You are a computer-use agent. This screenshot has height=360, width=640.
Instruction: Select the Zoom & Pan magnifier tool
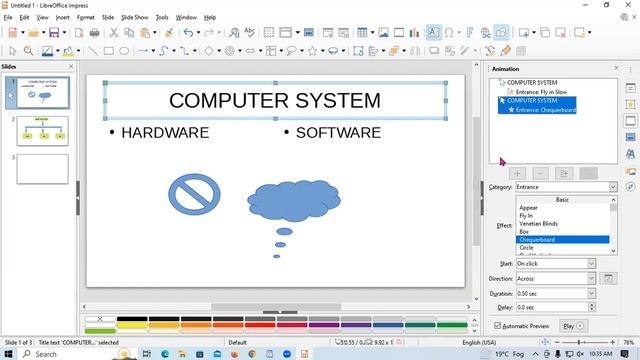coord(28,51)
